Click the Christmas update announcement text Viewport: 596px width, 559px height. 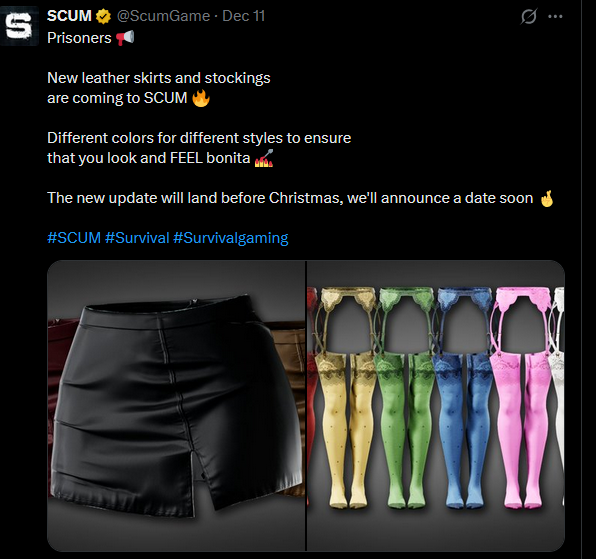tap(290, 198)
